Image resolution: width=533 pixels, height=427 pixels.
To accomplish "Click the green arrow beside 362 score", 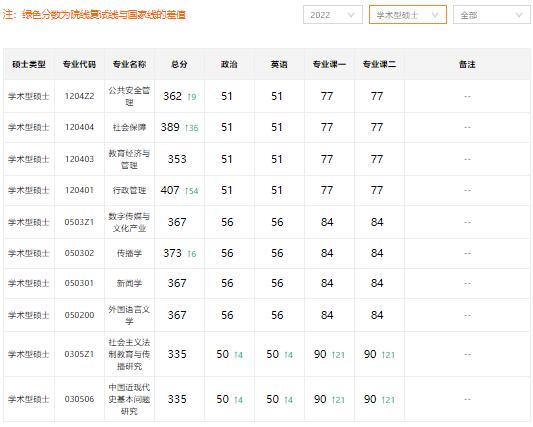I will 188,97.
